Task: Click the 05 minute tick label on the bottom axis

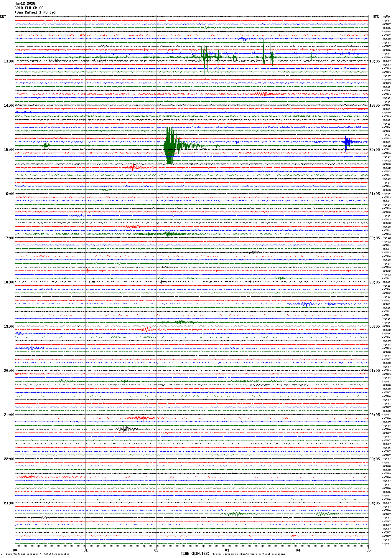Action: (368, 550)
